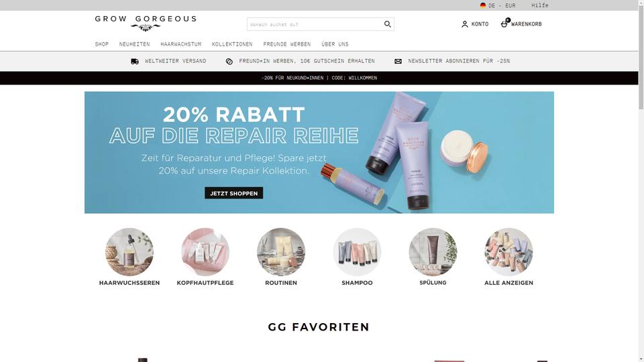Image resolution: width=644 pixels, height=362 pixels.
Task: Click the newsletter envelope icon
Action: pyautogui.click(x=398, y=61)
